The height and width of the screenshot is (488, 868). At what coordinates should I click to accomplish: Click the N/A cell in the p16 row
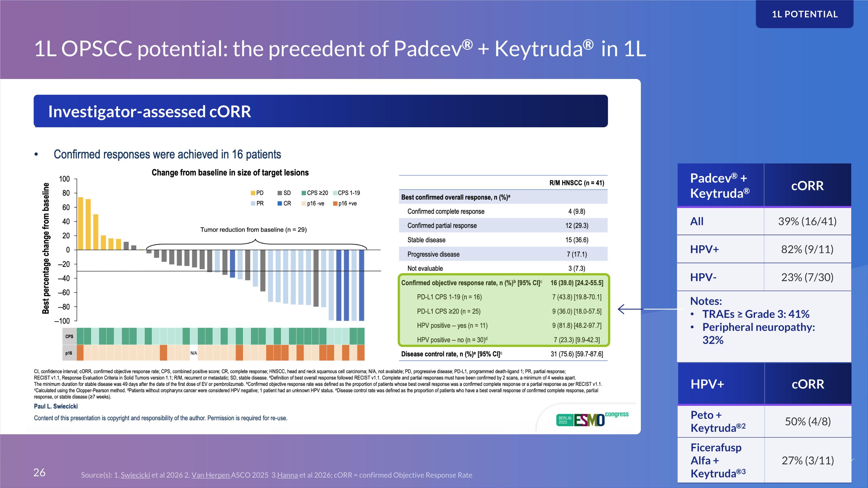pos(194,353)
